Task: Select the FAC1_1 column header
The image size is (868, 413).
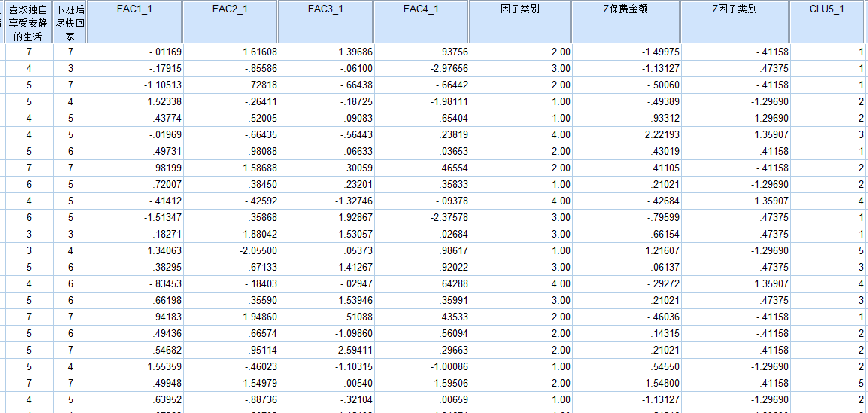Action: click(x=135, y=22)
